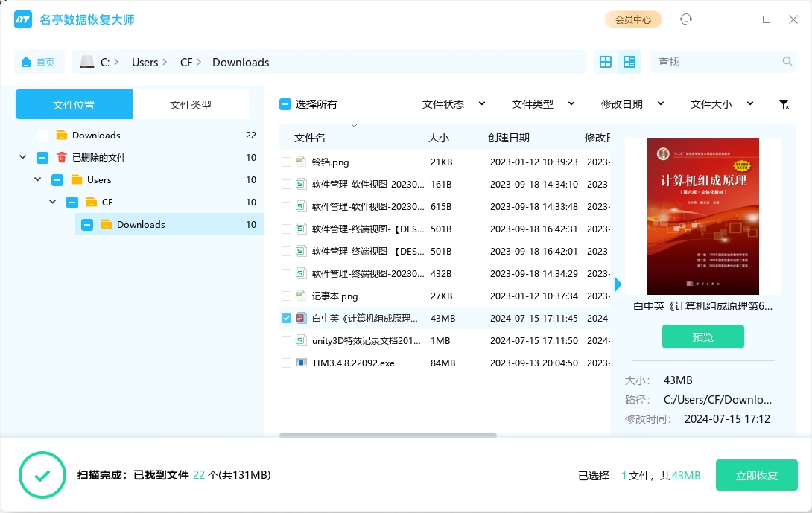Collapse the 已删除的文件 tree node
The width and height of the screenshot is (812, 513).
click(23, 157)
